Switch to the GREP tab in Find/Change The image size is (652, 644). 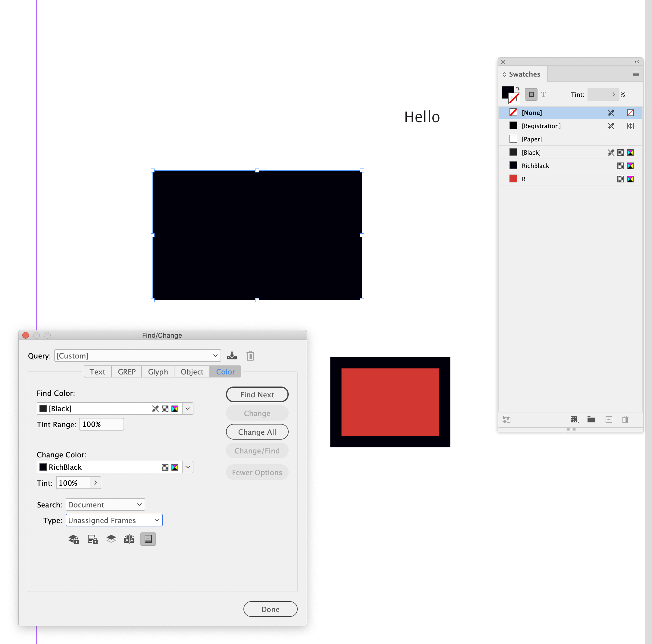pyautogui.click(x=126, y=371)
